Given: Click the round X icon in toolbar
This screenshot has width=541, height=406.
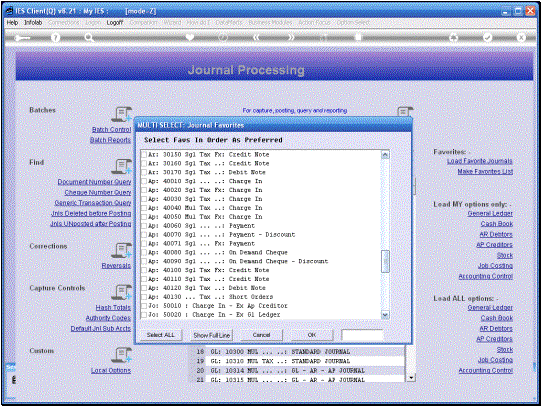Looking at the screenshot, I should [521, 38].
